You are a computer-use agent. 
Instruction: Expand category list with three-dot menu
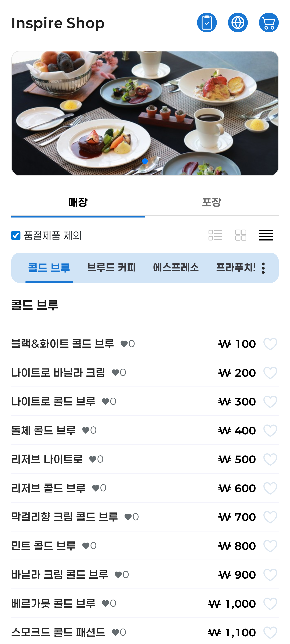point(263,268)
